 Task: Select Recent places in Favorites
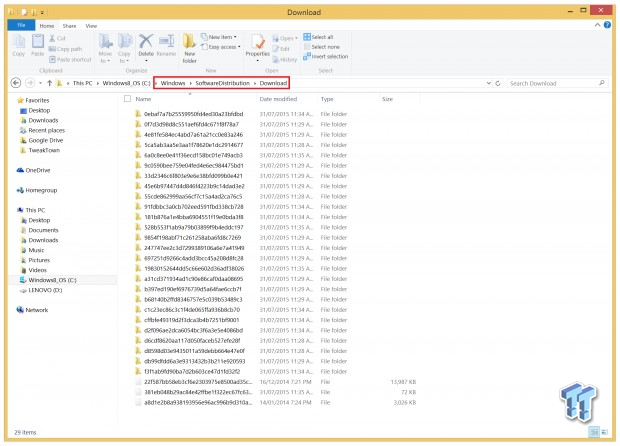[42, 130]
